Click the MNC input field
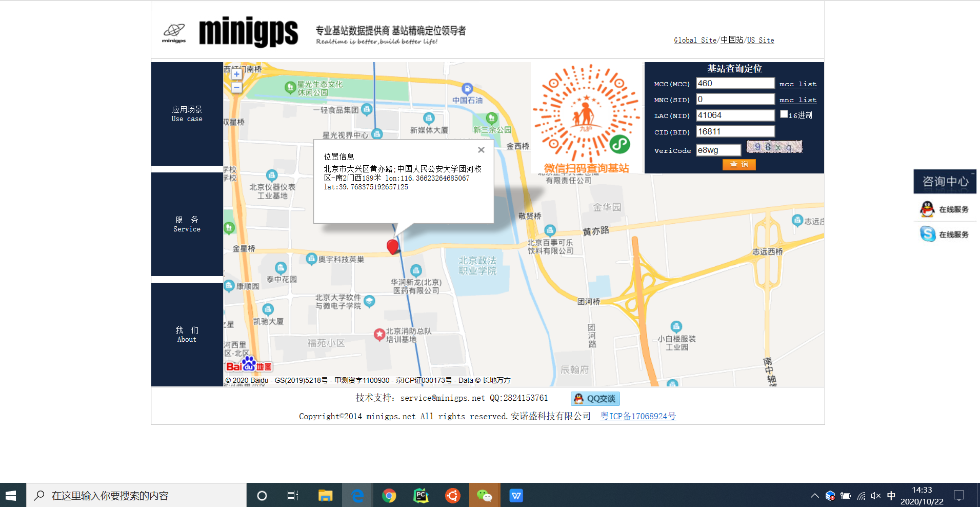Viewport: 980px width, 507px height. pos(735,99)
